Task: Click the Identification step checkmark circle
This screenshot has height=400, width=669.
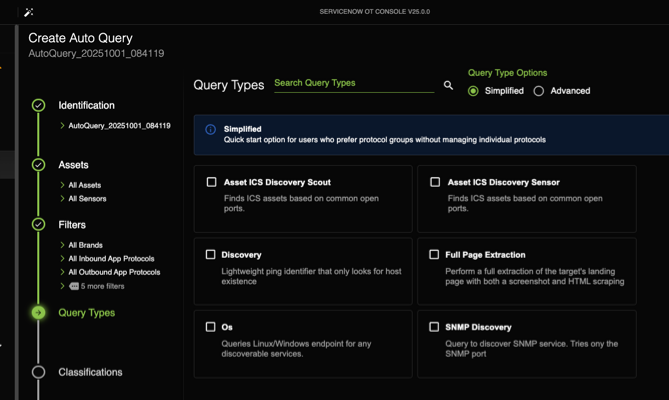Action: pos(38,105)
